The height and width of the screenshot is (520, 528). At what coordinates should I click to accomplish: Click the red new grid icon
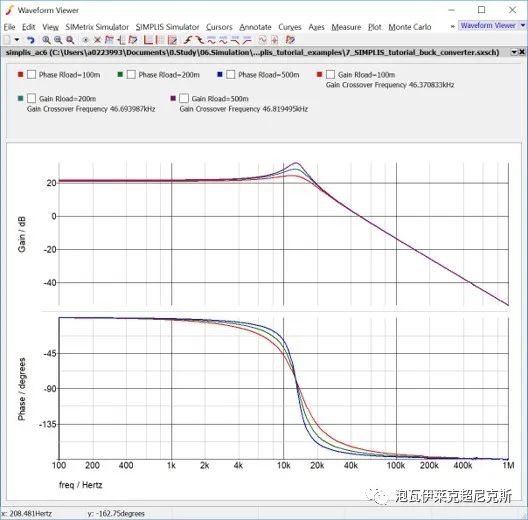(x=109, y=40)
